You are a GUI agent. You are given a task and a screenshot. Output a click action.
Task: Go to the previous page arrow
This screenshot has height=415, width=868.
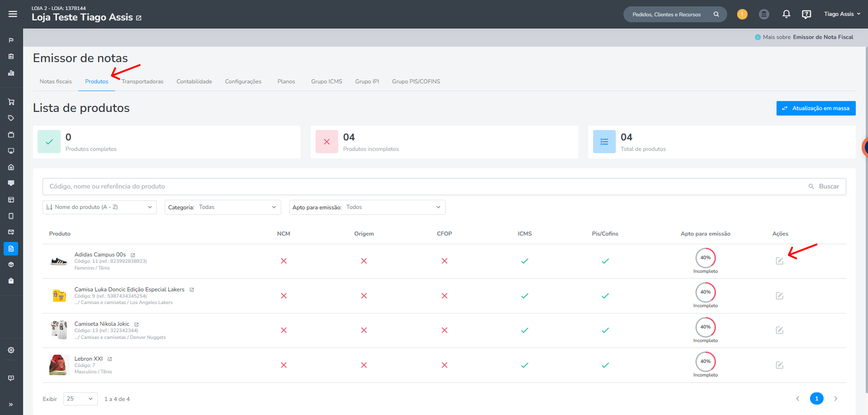pos(797,399)
